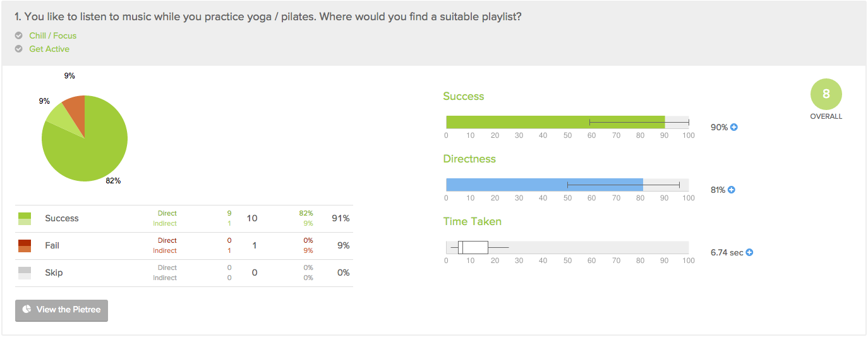Click the View the Pietree button

coord(62,310)
